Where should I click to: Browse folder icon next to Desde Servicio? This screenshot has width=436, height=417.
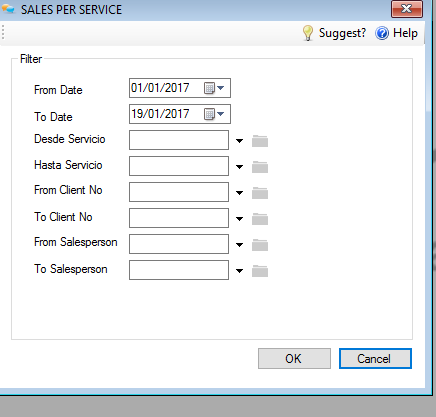point(260,141)
